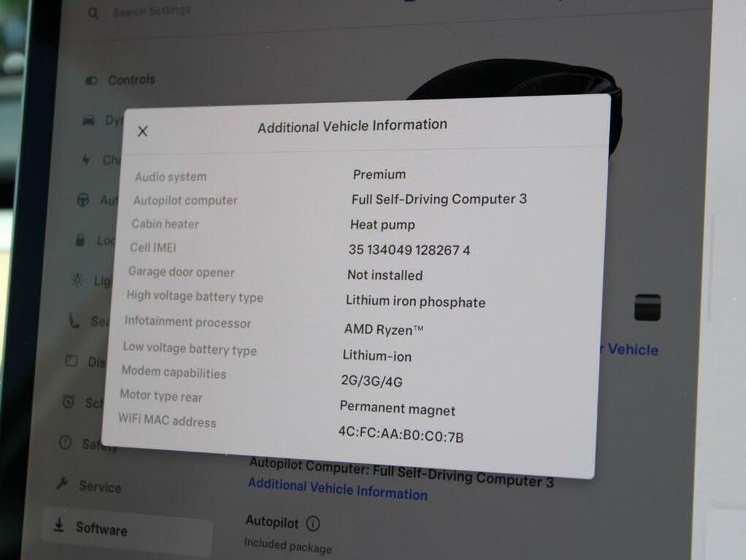Select the Heat pump value
This screenshot has width=746, height=560.
[383, 225]
